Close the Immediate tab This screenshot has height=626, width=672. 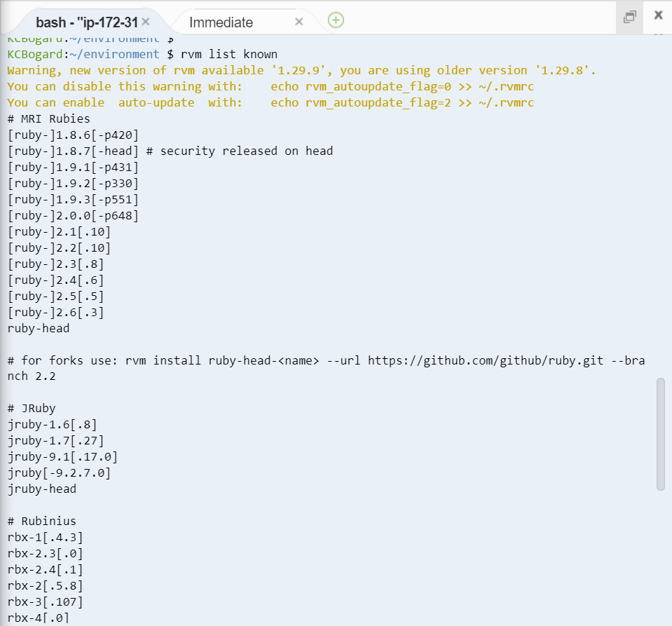299,22
